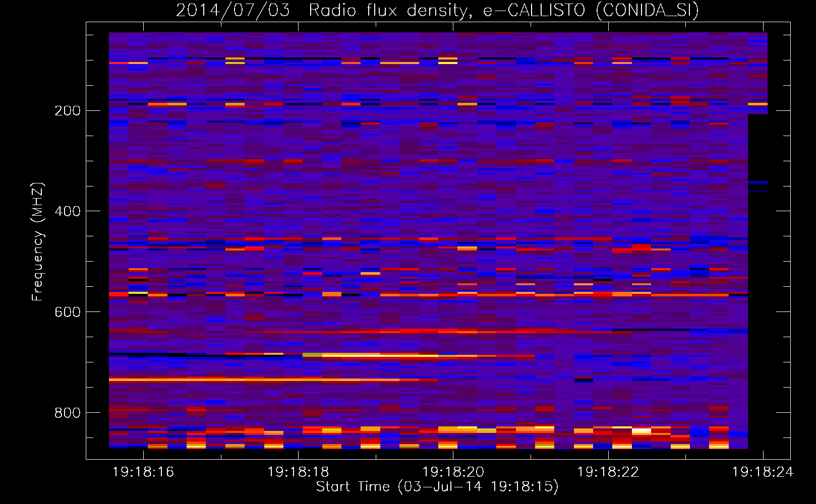Click the 'Start Time (03-Jul-14 19:18:15)' label
Screen dimensions: 816x504
[x=438, y=487]
